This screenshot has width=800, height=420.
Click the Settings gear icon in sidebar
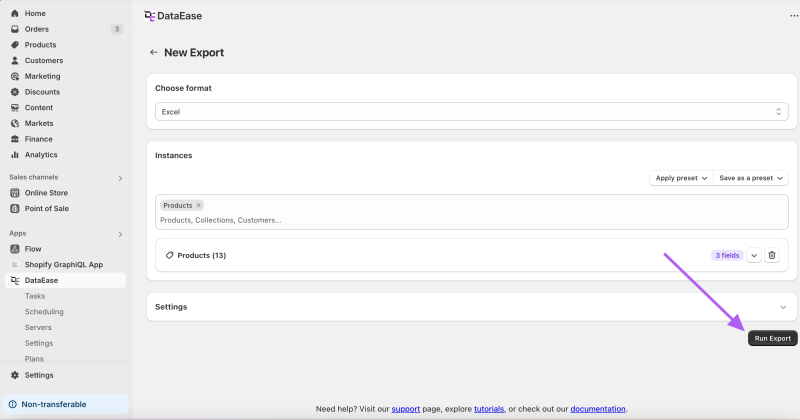pos(15,375)
